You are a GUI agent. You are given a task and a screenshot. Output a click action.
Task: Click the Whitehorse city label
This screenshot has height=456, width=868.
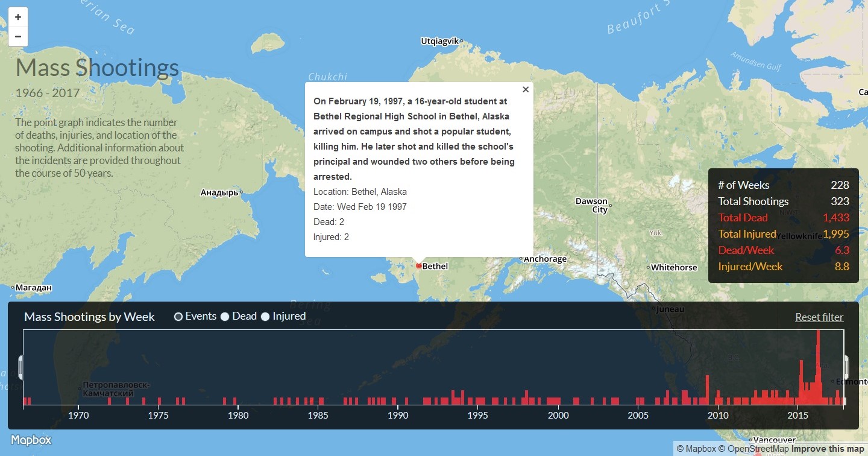click(x=674, y=267)
